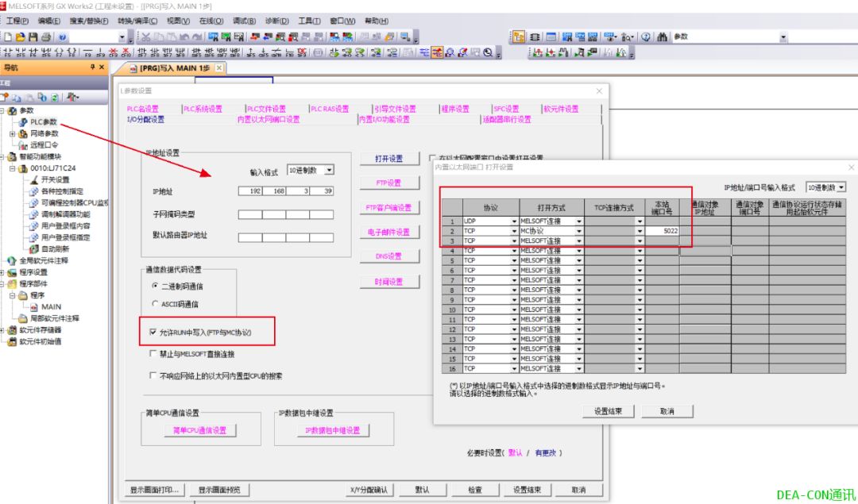Click the 电子邮件设置 button
The image size is (858, 504).
(389, 232)
